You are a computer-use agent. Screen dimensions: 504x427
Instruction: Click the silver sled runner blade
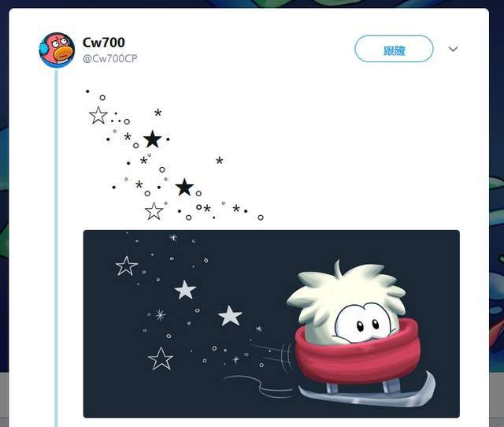[x=367, y=392]
